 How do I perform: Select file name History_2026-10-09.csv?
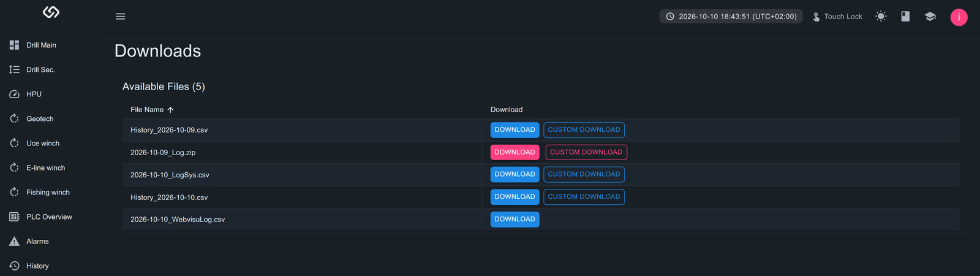coord(169,130)
